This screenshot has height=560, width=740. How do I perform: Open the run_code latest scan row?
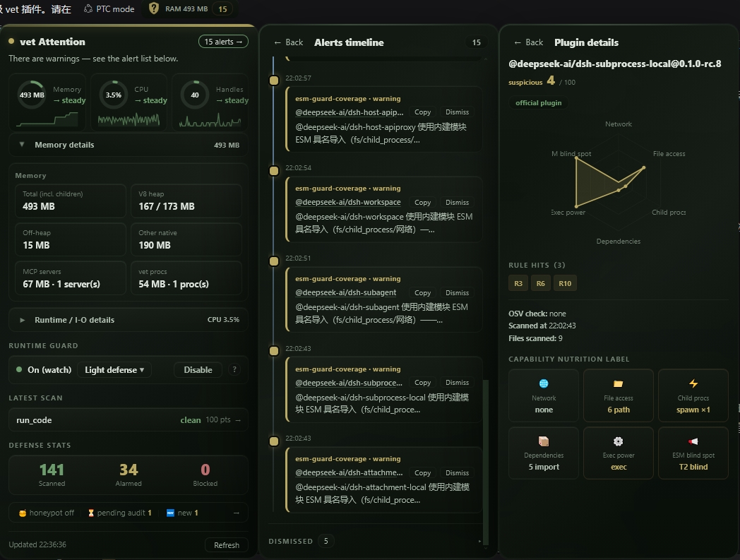tap(129, 419)
